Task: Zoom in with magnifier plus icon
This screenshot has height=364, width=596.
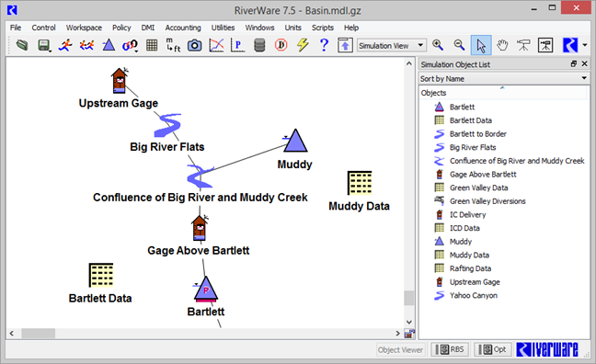Action: pos(438,45)
